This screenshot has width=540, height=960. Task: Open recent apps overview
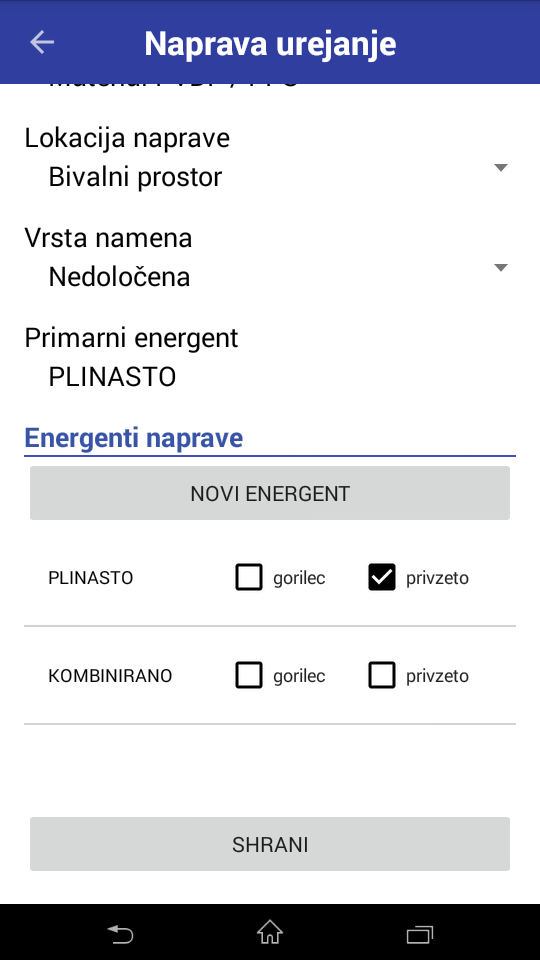(420, 934)
